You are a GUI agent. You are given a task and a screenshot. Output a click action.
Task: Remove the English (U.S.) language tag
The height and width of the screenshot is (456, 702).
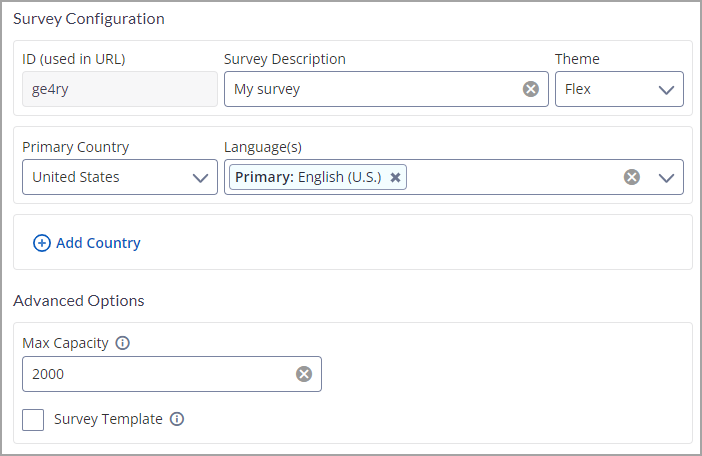point(395,177)
